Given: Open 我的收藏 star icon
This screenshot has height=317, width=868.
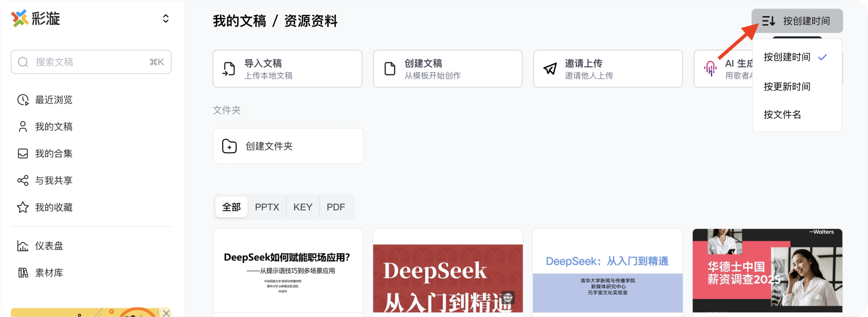Looking at the screenshot, I should point(23,208).
